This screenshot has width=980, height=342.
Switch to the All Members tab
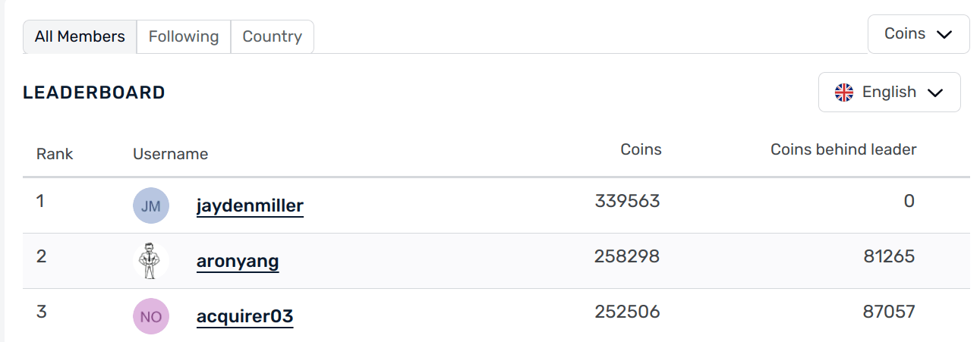(80, 36)
